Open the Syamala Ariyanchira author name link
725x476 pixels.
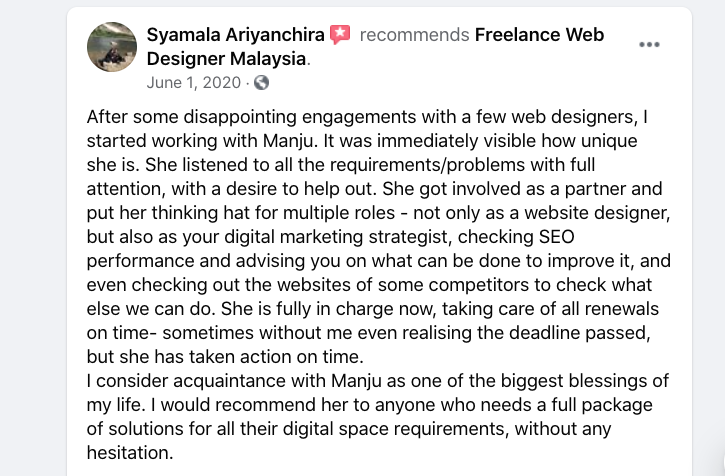coord(235,35)
